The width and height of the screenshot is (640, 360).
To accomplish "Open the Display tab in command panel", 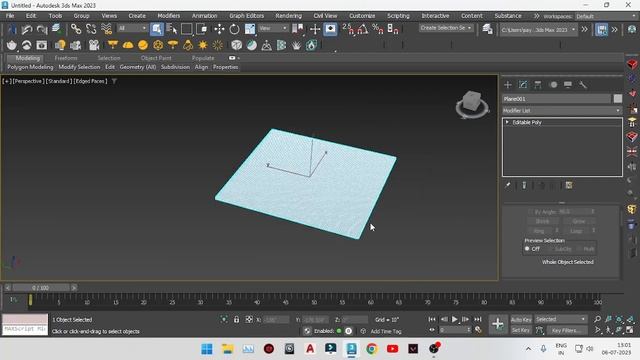I will [x=568, y=84].
